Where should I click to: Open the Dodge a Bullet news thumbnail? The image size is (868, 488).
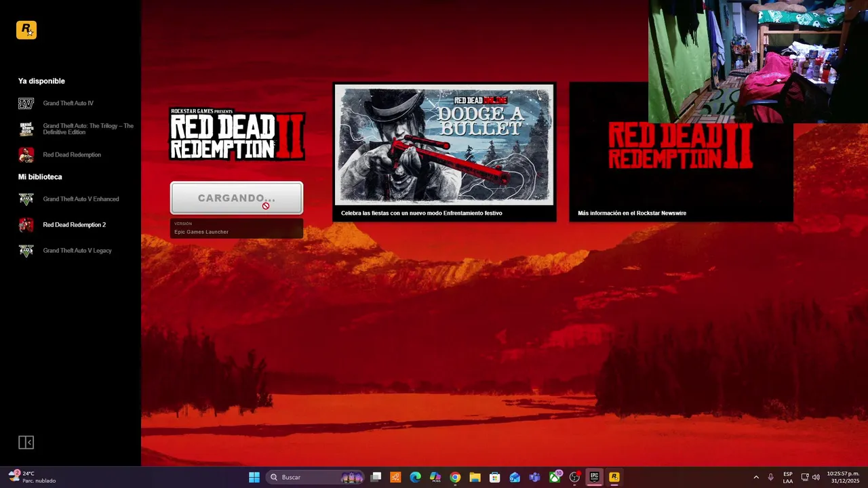[444, 144]
